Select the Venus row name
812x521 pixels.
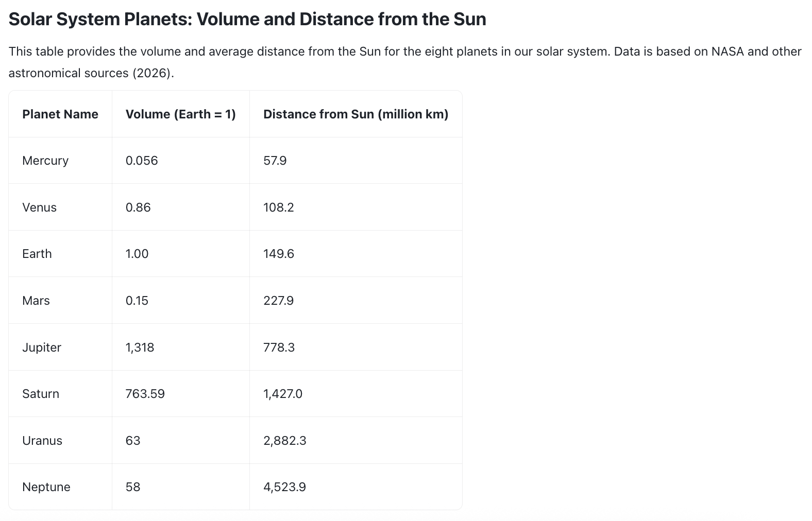coord(39,207)
